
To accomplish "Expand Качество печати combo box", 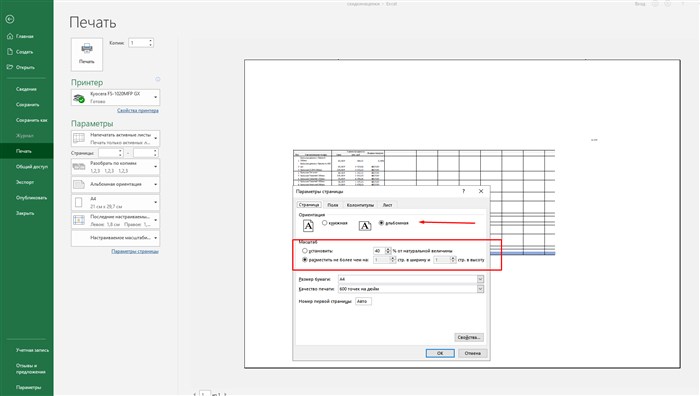I will click(480, 289).
